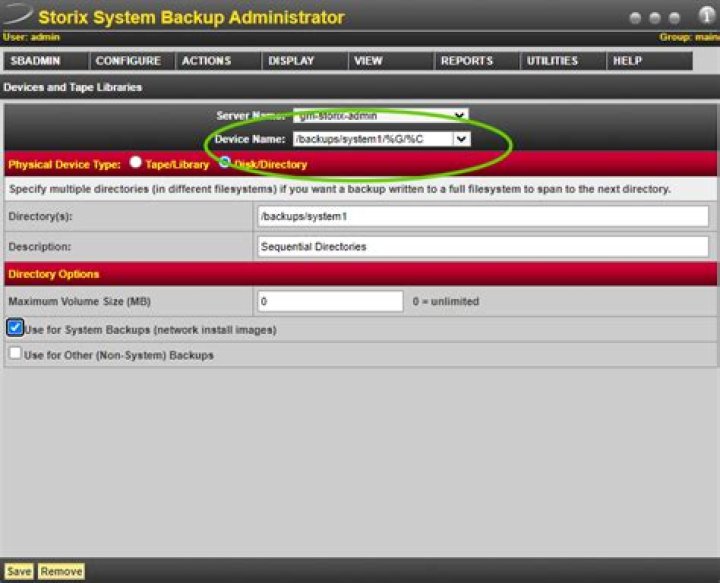Open the ACTIONS menu

[x=218, y=61]
